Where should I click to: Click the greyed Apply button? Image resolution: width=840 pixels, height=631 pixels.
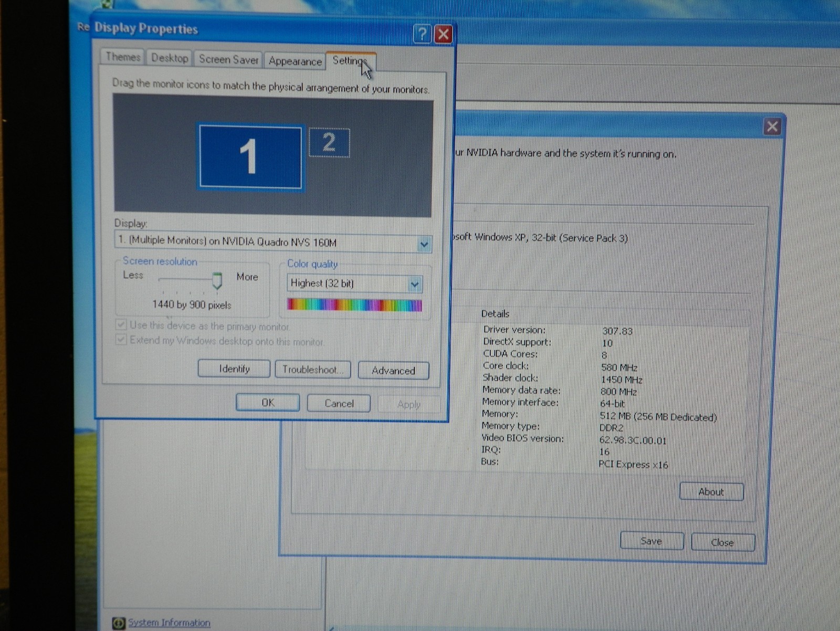408,404
